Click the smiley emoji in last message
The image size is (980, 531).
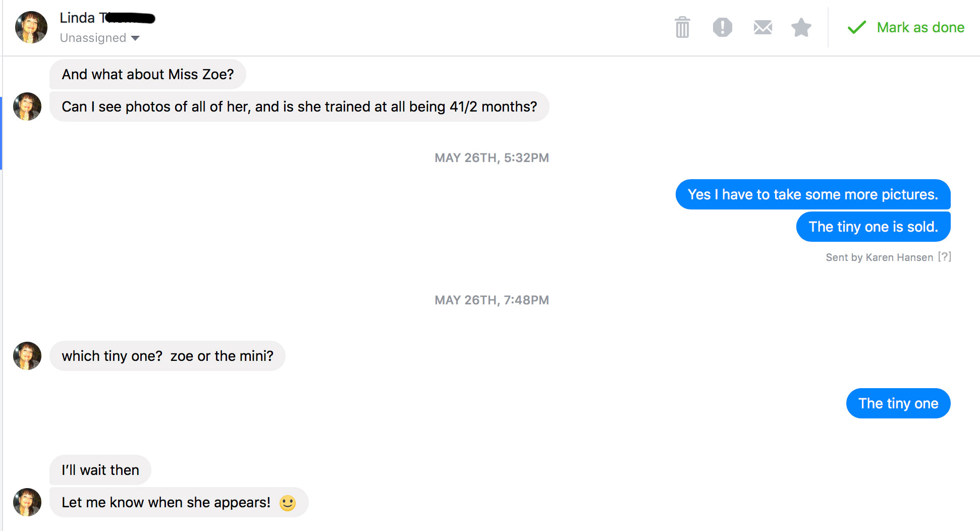coord(287,503)
